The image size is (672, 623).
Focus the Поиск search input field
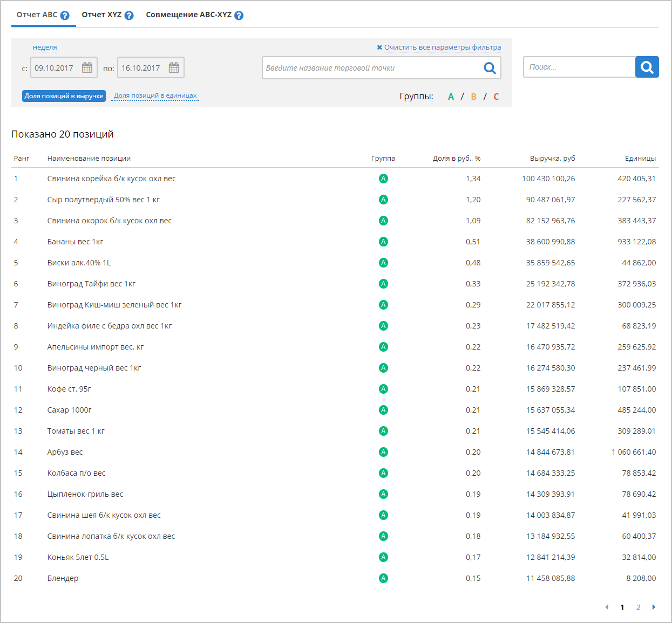click(579, 67)
